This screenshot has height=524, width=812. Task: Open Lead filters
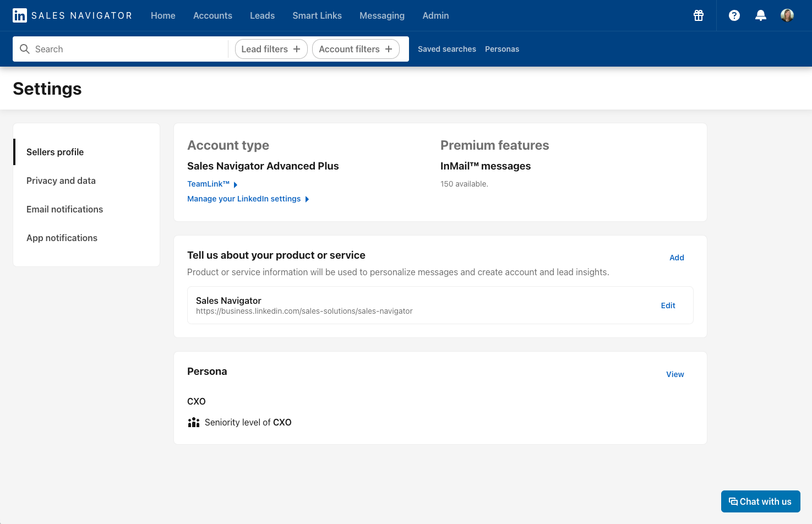pos(271,49)
